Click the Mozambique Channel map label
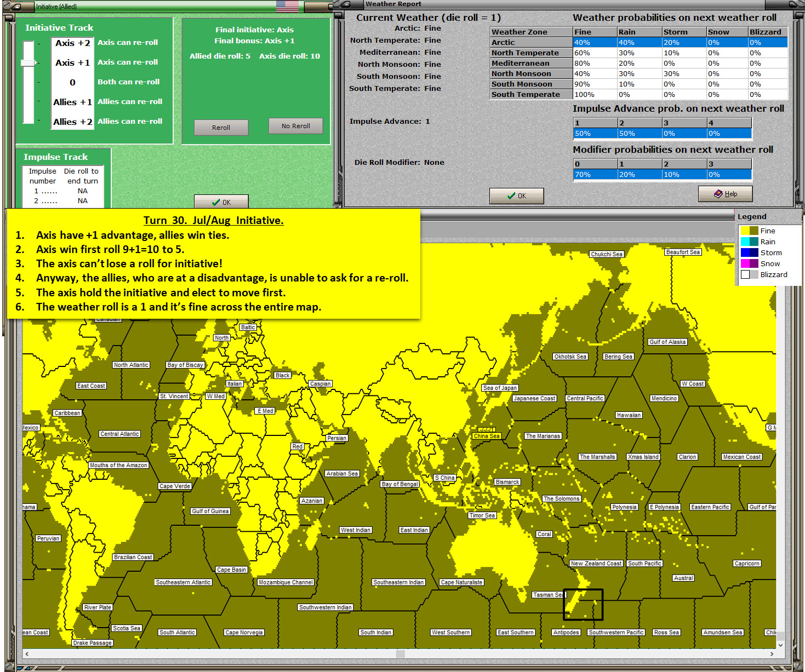 (x=286, y=582)
